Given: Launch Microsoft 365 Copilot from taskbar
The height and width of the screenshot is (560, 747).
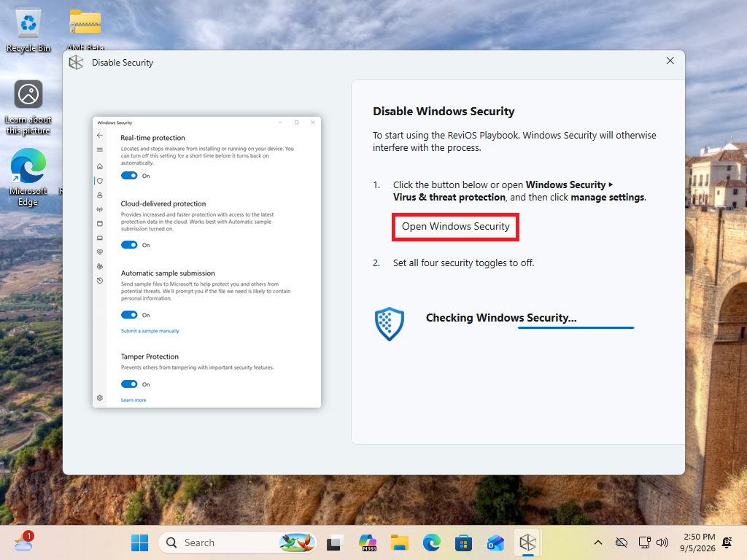Looking at the screenshot, I should pos(368,542).
